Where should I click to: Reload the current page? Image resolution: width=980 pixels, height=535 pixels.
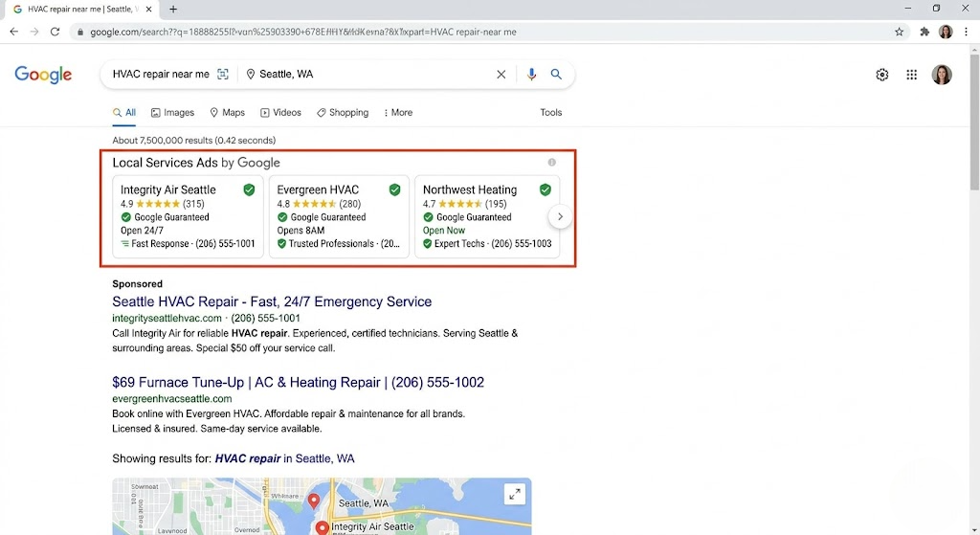pos(55,32)
